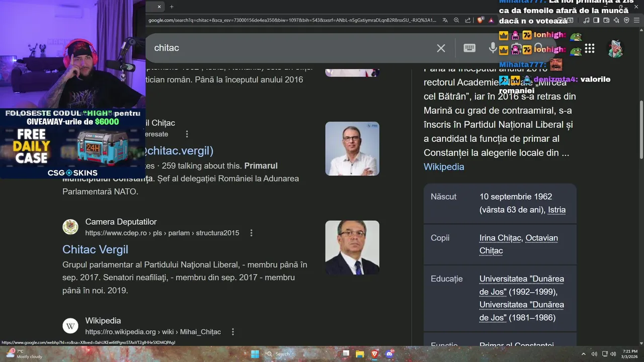644x362 pixels.
Task: Click the Camera Deputatilor site favicon
Action: pos(70,227)
